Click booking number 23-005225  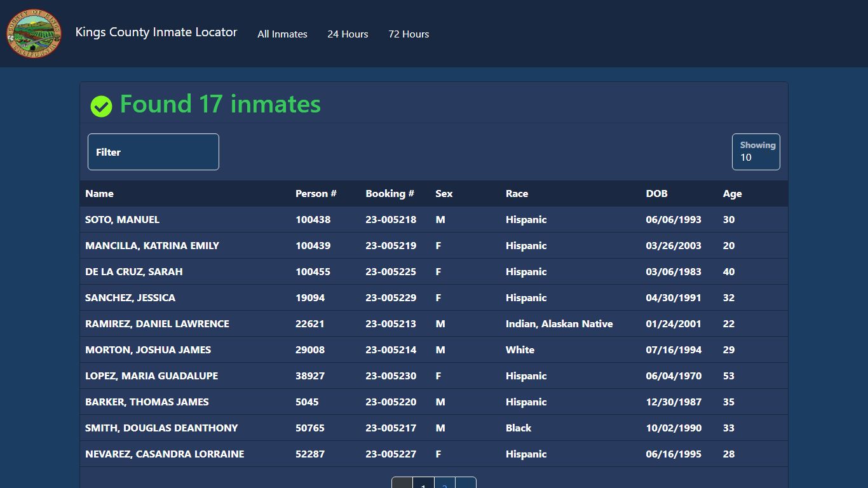click(x=391, y=272)
